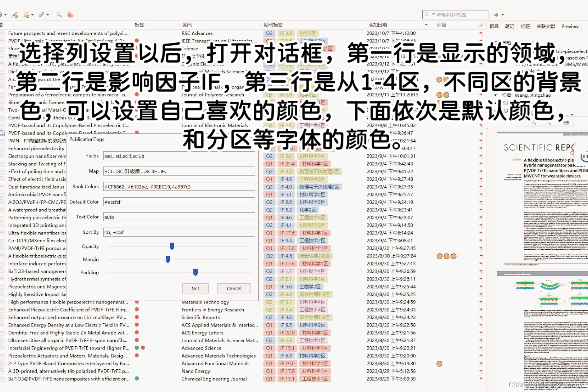588x392 pixels.
Task: Switch to the Preview tab
Action: coord(570,26)
